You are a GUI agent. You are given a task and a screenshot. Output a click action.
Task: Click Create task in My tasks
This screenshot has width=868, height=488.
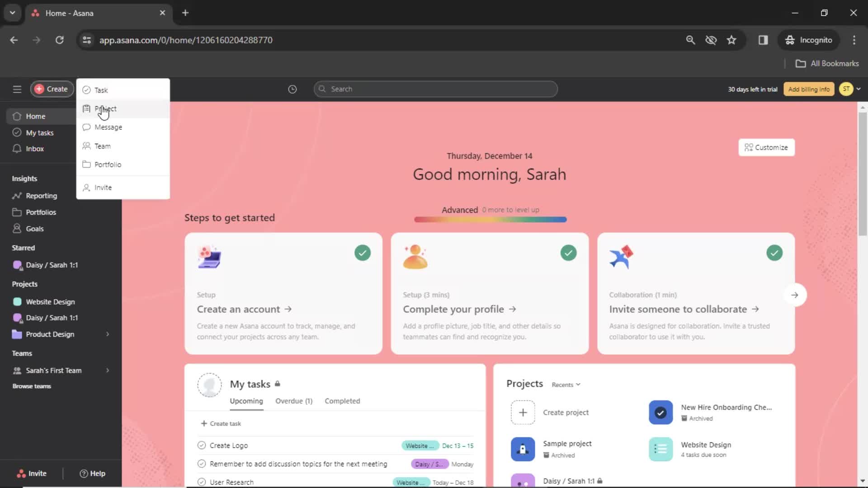(x=221, y=423)
